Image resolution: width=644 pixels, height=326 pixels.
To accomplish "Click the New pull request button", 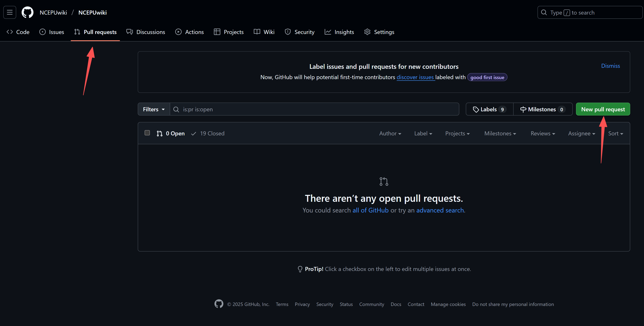I will coord(602,109).
